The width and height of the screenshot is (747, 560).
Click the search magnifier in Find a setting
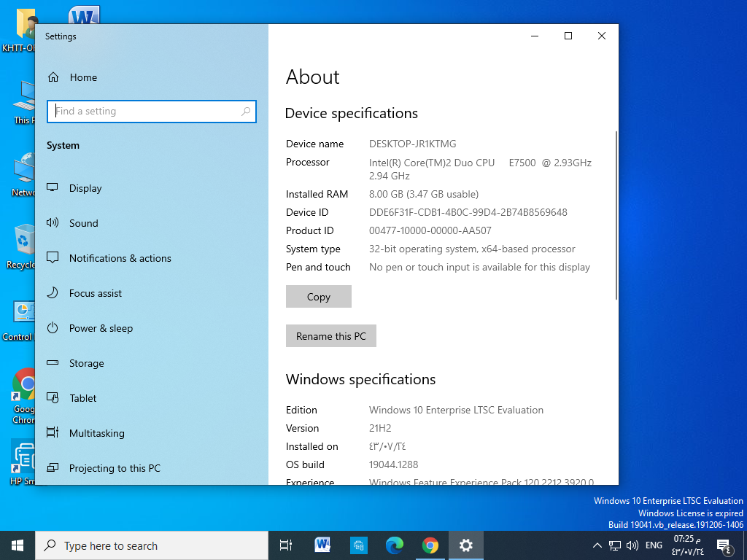246,112
